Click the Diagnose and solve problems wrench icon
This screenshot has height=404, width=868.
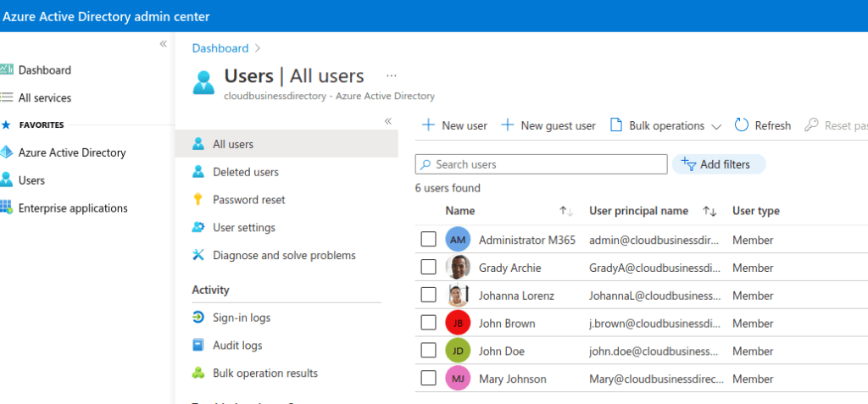pos(198,255)
